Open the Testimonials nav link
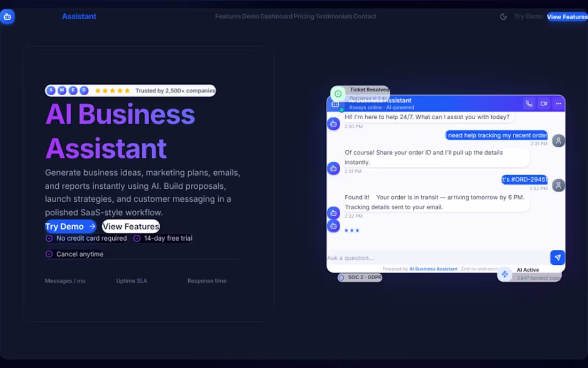The image size is (588, 368). (334, 17)
